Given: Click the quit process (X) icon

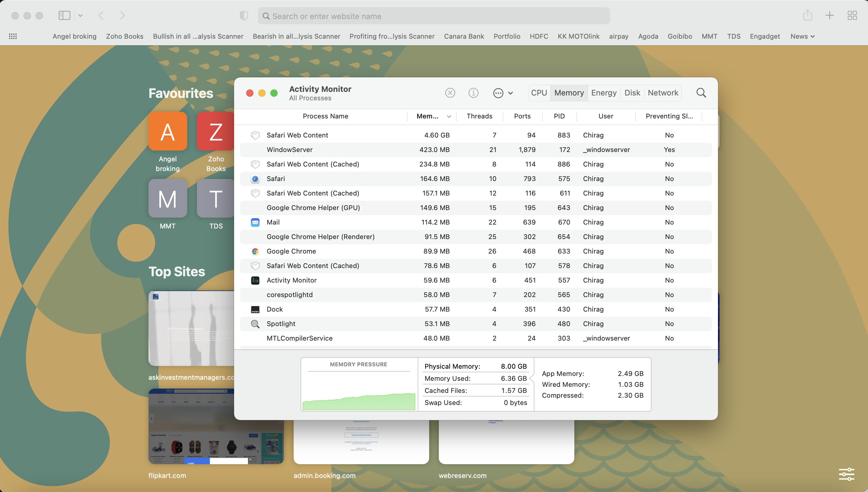Looking at the screenshot, I should [x=450, y=92].
